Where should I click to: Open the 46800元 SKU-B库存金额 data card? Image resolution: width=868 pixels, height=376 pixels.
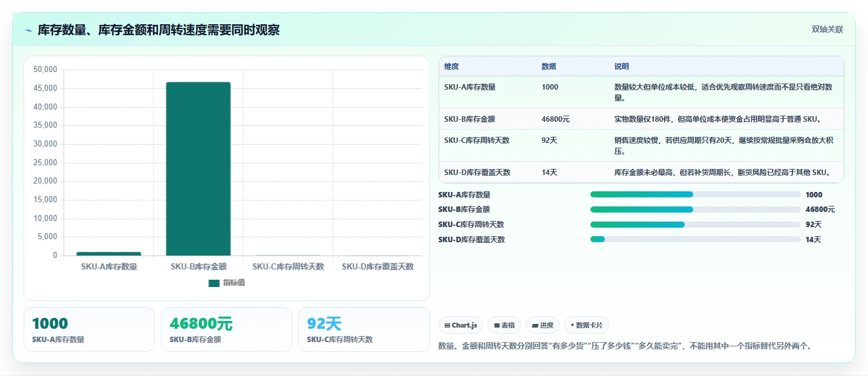pyautogui.click(x=226, y=329)
